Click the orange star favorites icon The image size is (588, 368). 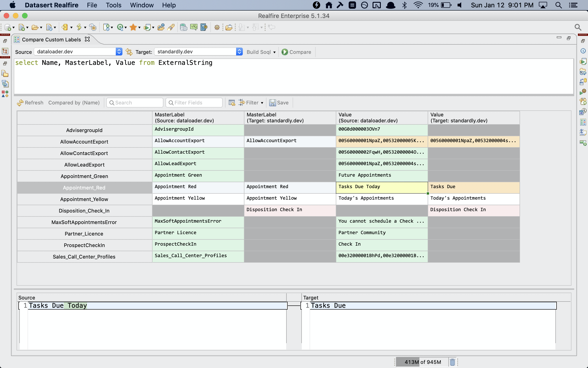point(133,27)
